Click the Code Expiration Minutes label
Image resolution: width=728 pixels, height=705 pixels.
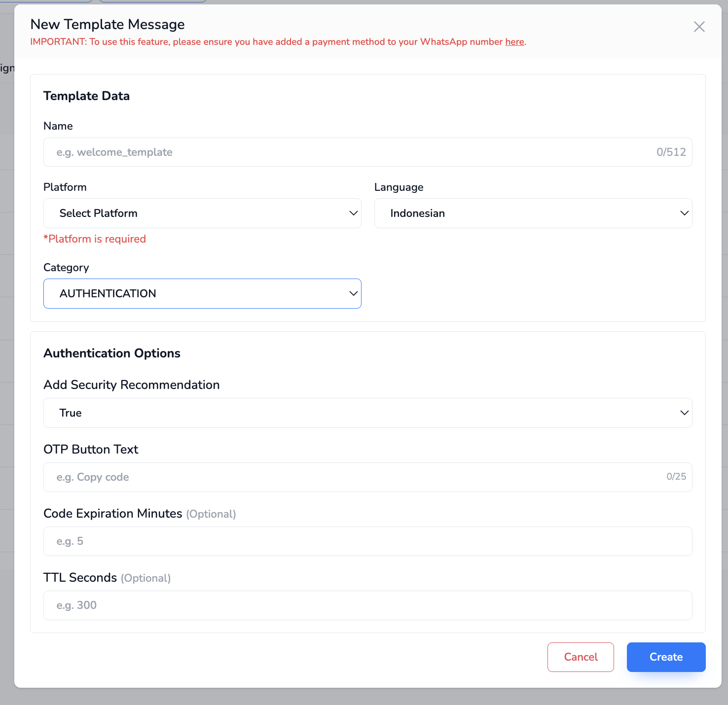point(113,514)
